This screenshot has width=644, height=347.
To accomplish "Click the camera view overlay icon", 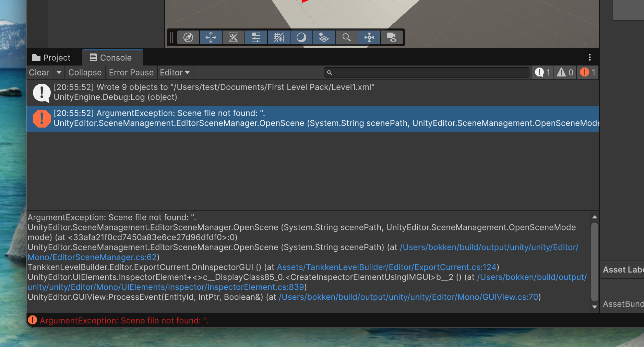I will (x=392, y=37).
